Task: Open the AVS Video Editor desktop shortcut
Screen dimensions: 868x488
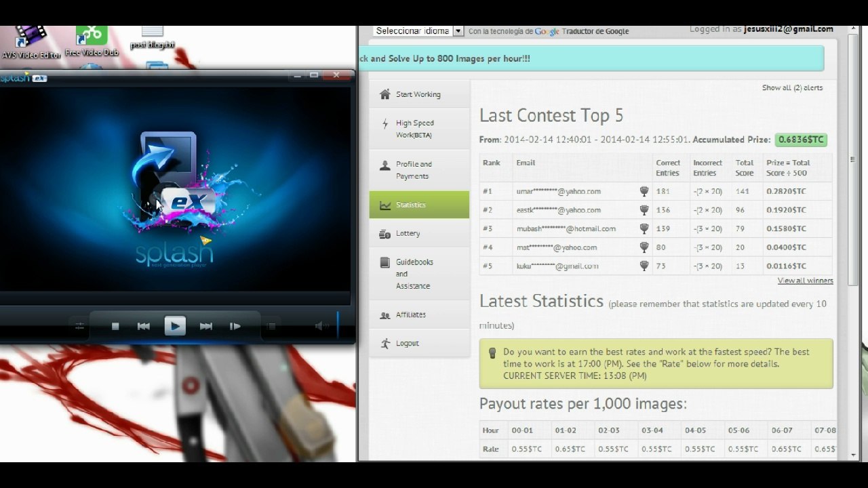Action: pyautogui.click(x=31, y=42)
